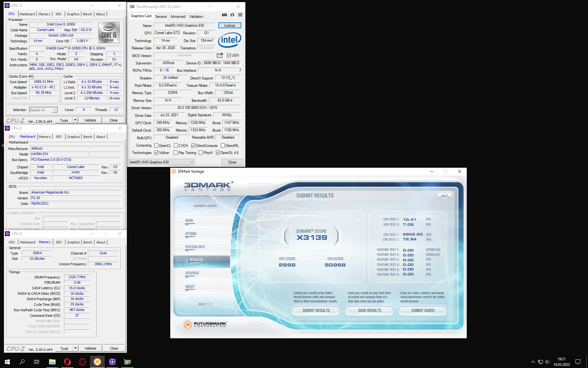Toggle the Vulkan checkbox
Viewport: 588px width, 368px height.
pos(156,152)
